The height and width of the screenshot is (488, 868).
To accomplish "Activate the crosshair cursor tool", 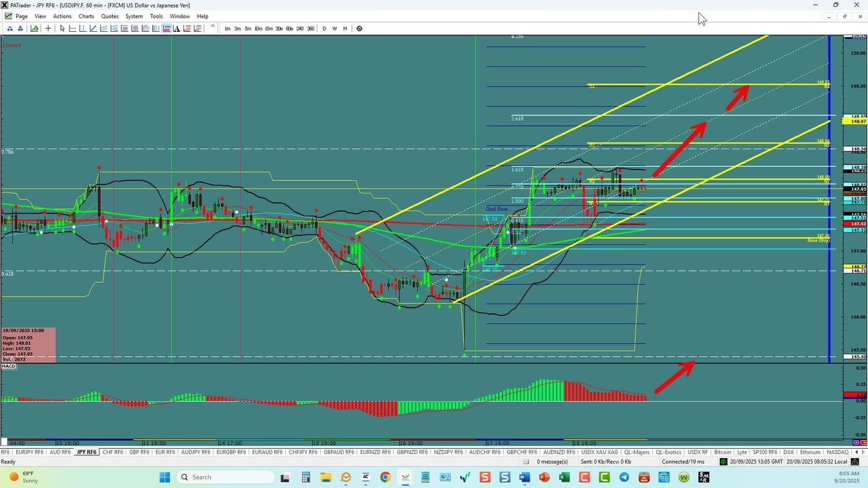I will click(48, 28).
